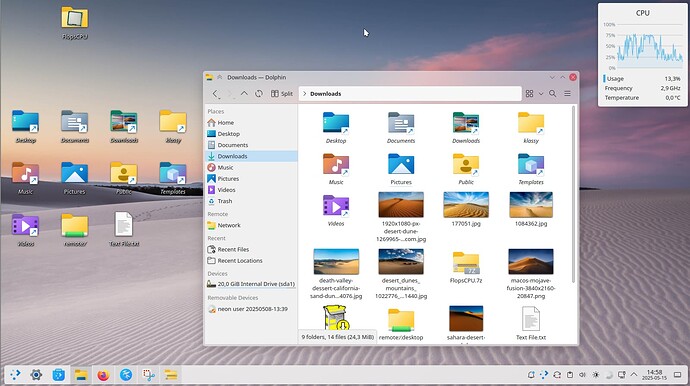
Task: Expand the Downloads breadcrumb chevron
Action: point(305,94)
